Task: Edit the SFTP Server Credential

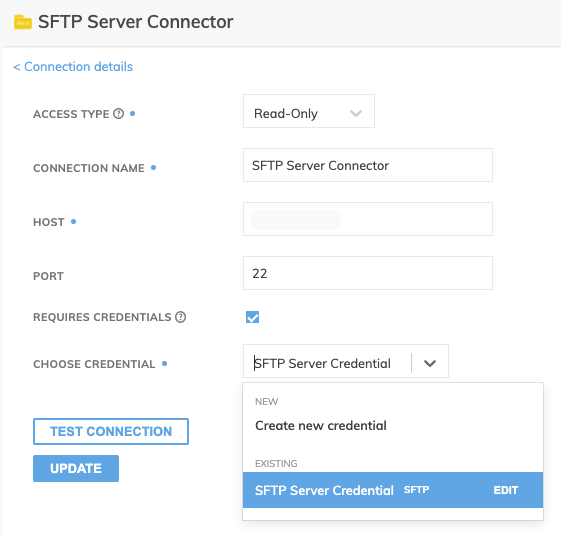Action: tap(506, 491)
